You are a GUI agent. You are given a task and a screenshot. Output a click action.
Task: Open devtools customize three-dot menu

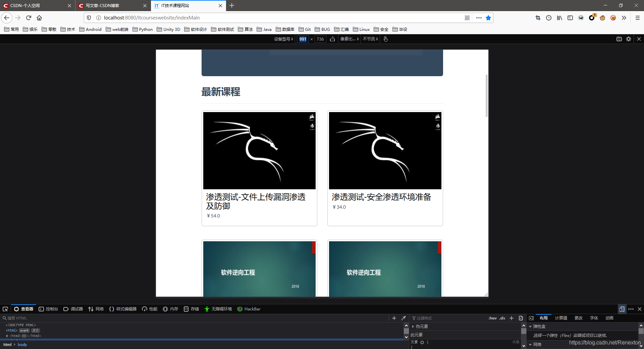(631, 309)
